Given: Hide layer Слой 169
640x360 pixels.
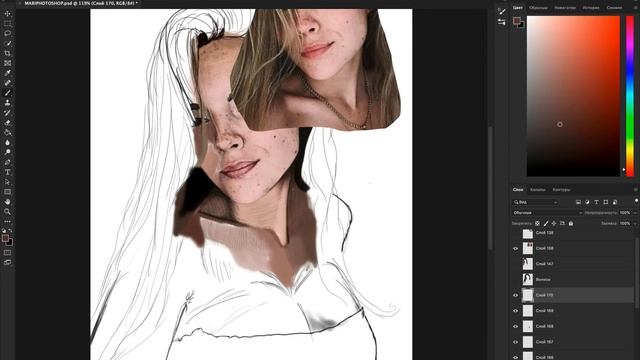Looking at the screenshot, I should 516,311.
